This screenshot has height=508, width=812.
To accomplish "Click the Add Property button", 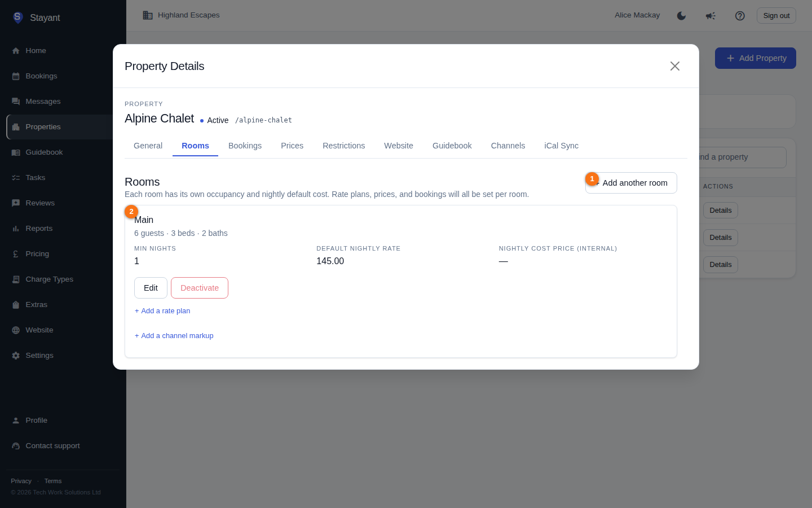I will pos(756,58).
